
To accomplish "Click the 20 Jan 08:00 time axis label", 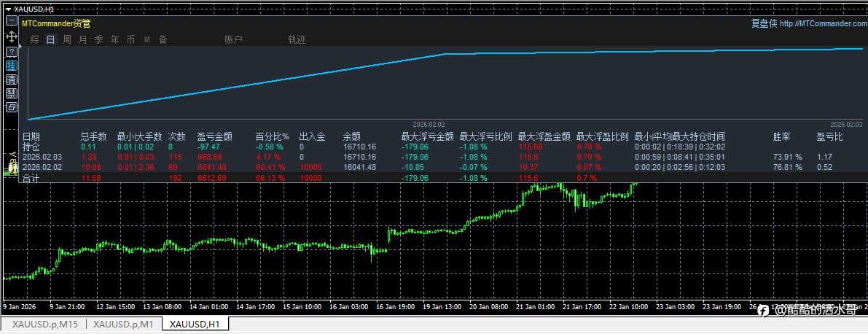I will 488,306.
